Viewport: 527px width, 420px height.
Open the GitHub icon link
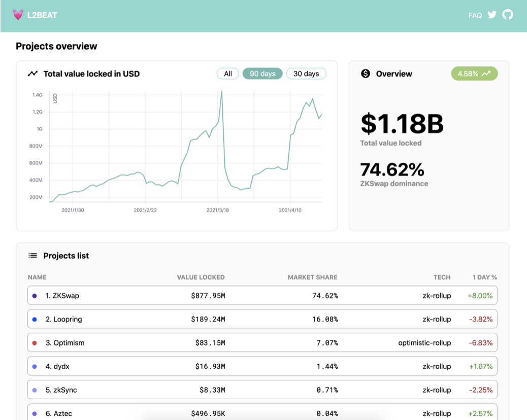(x=508, y=15)
